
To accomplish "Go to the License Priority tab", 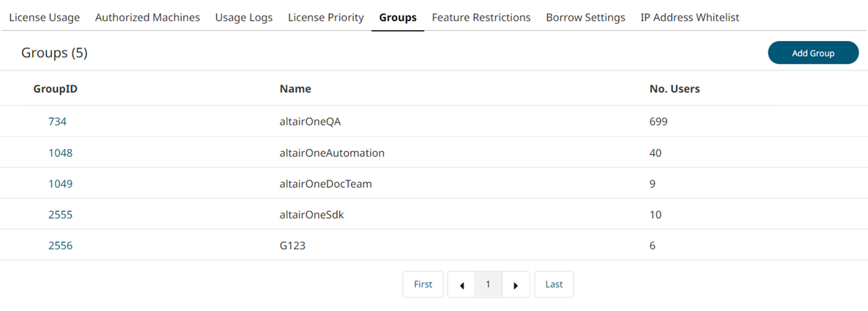I will [x=326, y=17].
